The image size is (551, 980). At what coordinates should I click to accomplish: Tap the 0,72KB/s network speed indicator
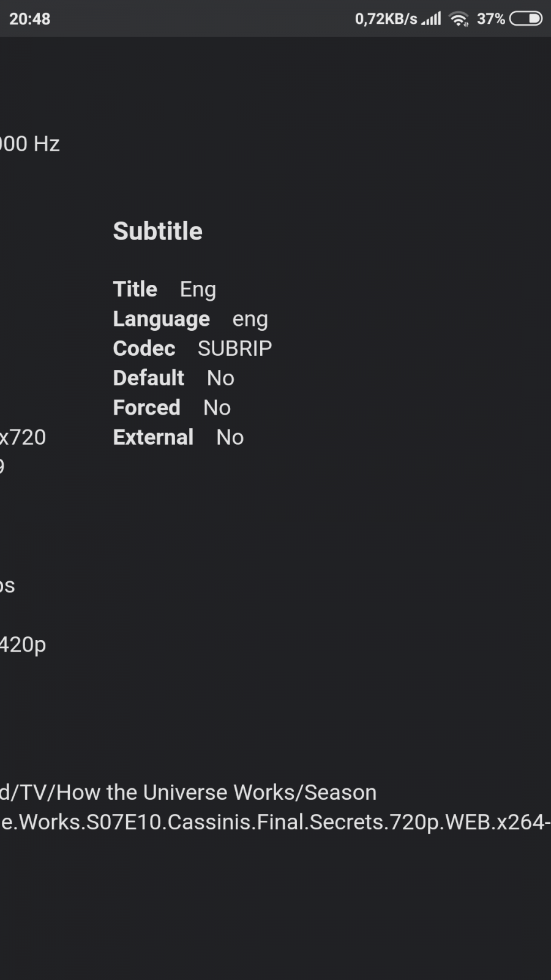coord(386,19)
